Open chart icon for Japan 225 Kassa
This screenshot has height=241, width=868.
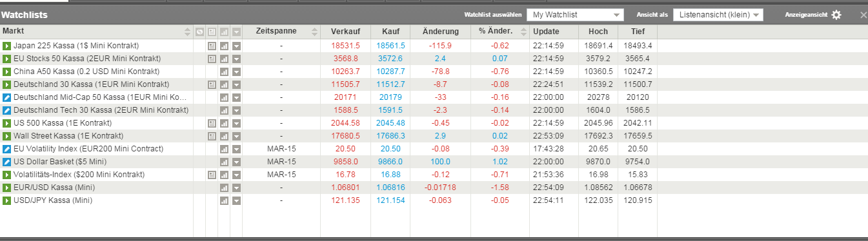[225, 46]
